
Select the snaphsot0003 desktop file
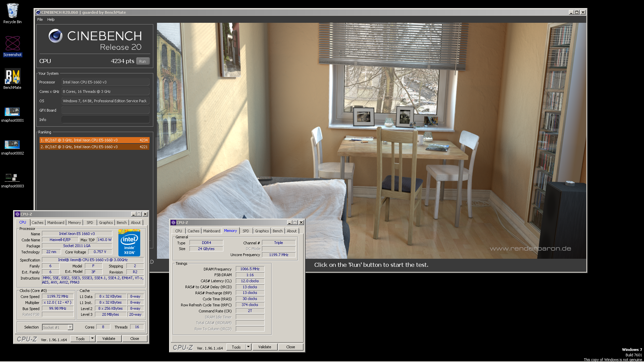pos(12,180)
